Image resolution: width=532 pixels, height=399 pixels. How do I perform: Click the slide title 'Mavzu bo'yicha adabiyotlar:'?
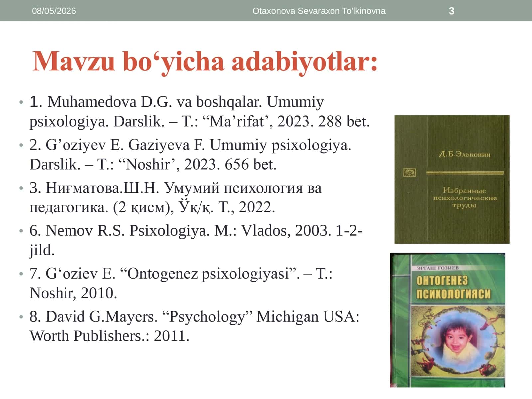205,62
